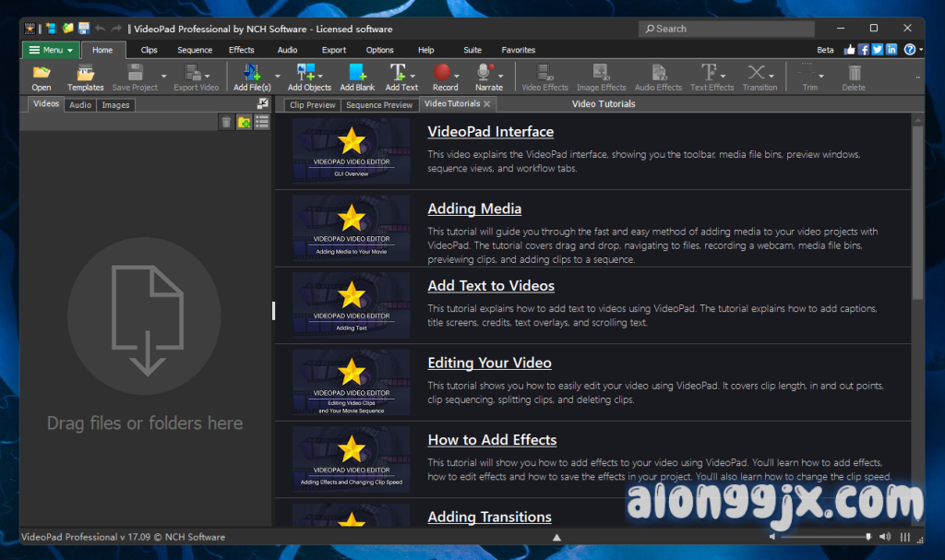Open the Facebook share icon
This screenshot has height=560, width=945.
(x=864, y=50)
